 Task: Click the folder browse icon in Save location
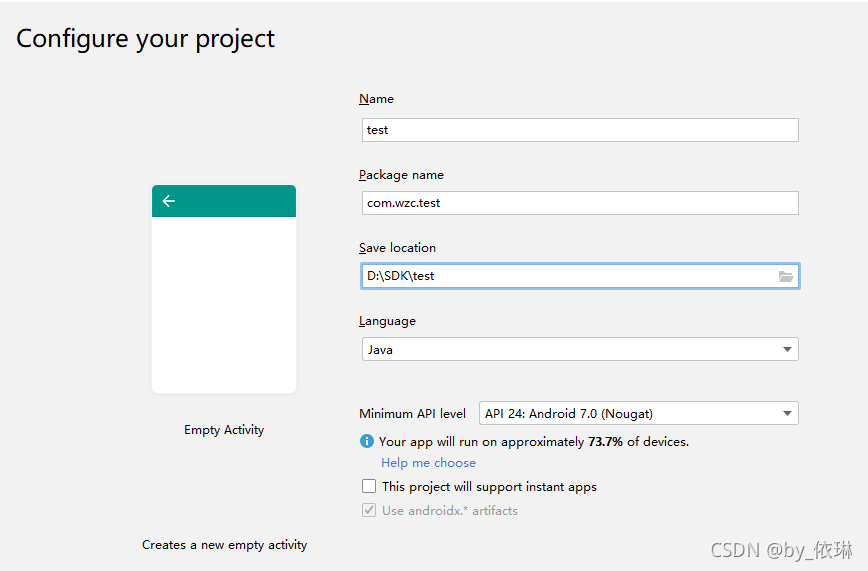(x=786, y=276)
